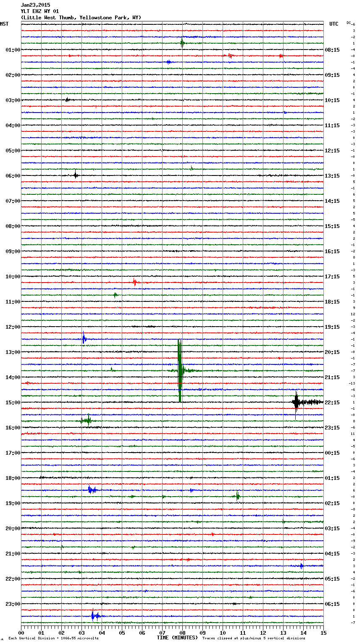Click the 17:15 UTC time label
The image size is (357, 644).
pyautogui.click(x=332, y=277)
